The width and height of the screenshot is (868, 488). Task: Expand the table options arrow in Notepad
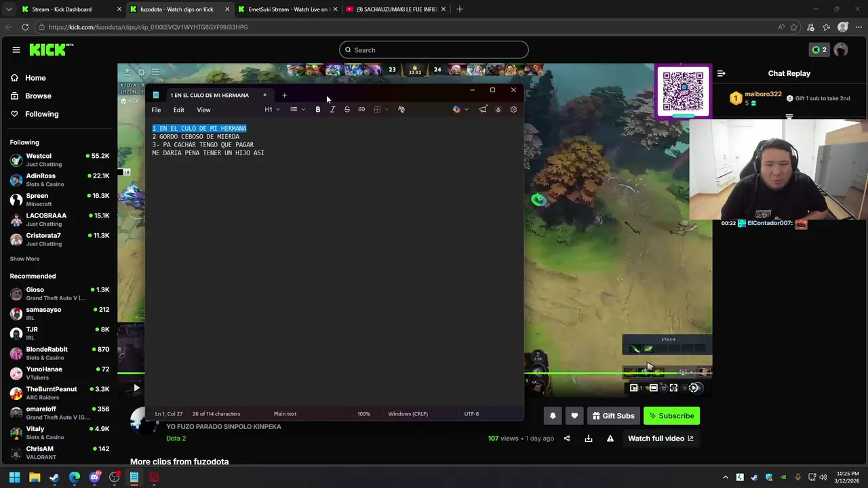(387, 110)
